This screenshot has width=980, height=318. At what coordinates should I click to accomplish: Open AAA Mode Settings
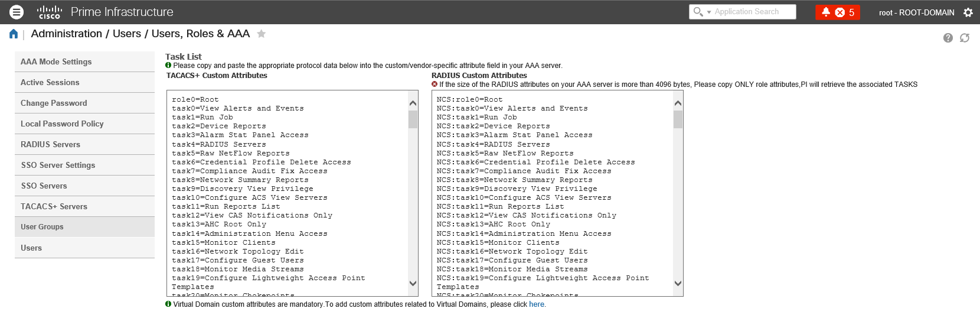[84, 61]
